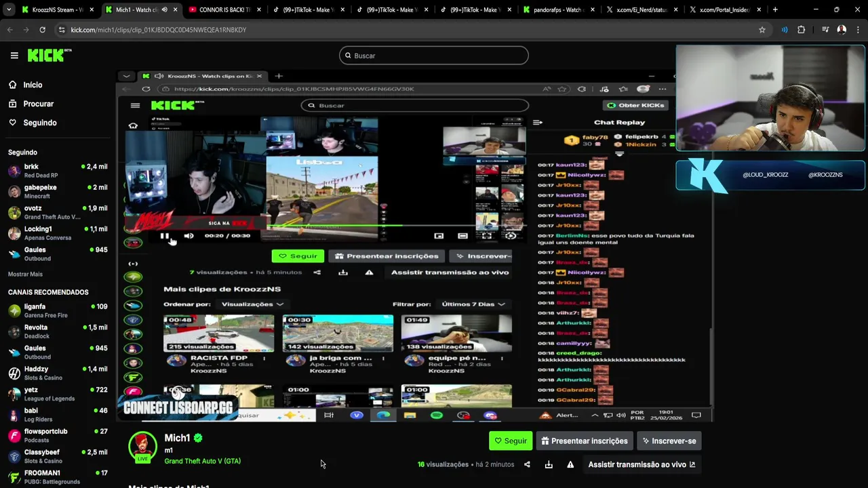
Task: Click the address bar URL
Action: pyautogui.click(x=158, y=30)
